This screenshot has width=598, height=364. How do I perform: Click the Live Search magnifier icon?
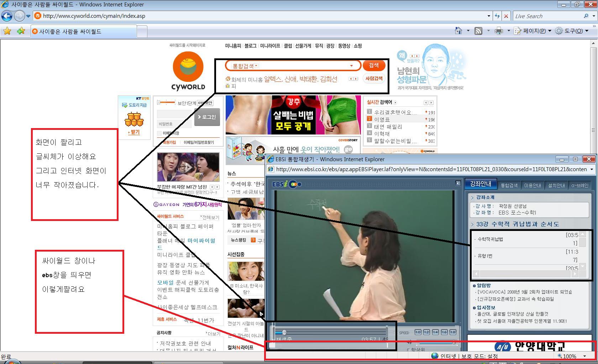coord(586,16)
